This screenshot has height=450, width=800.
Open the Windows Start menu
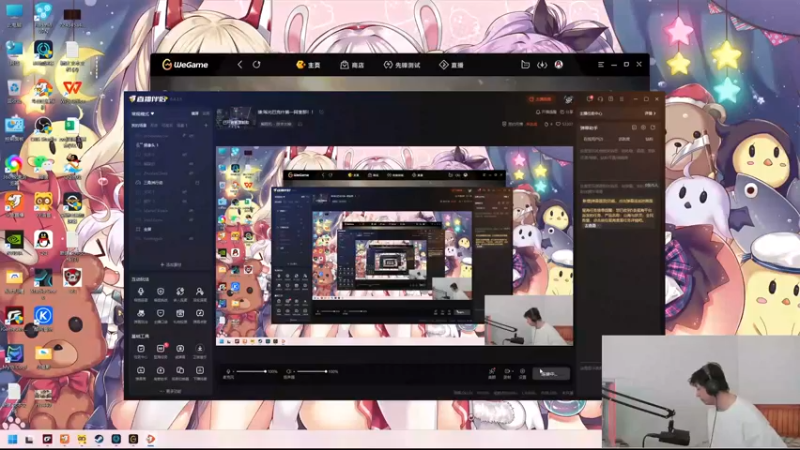13,439
